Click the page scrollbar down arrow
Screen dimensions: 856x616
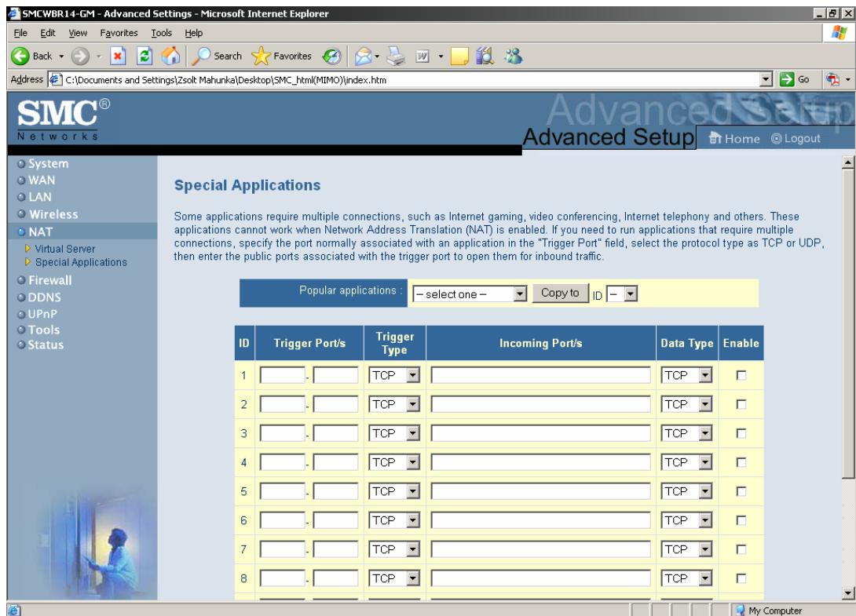[848, 593]
